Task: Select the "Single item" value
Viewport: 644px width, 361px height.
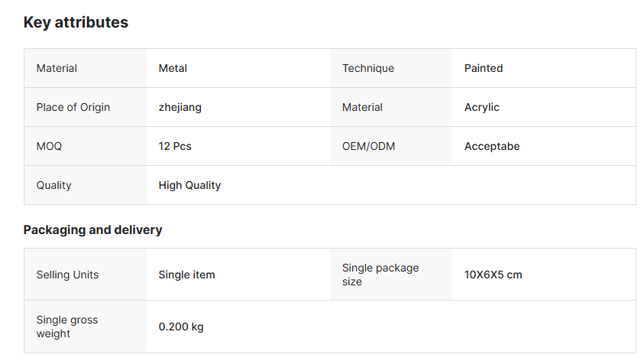Action: [186, 275]
